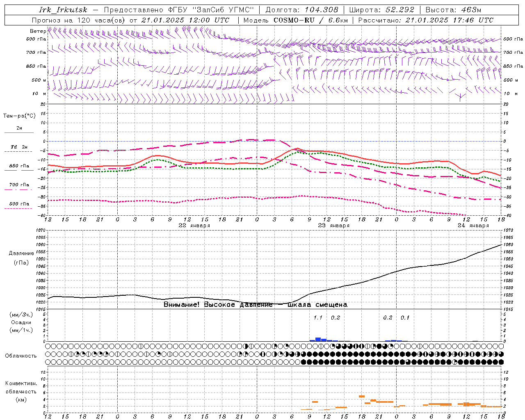Click the 850 гПа temperature legend entry

click(19, 166)
